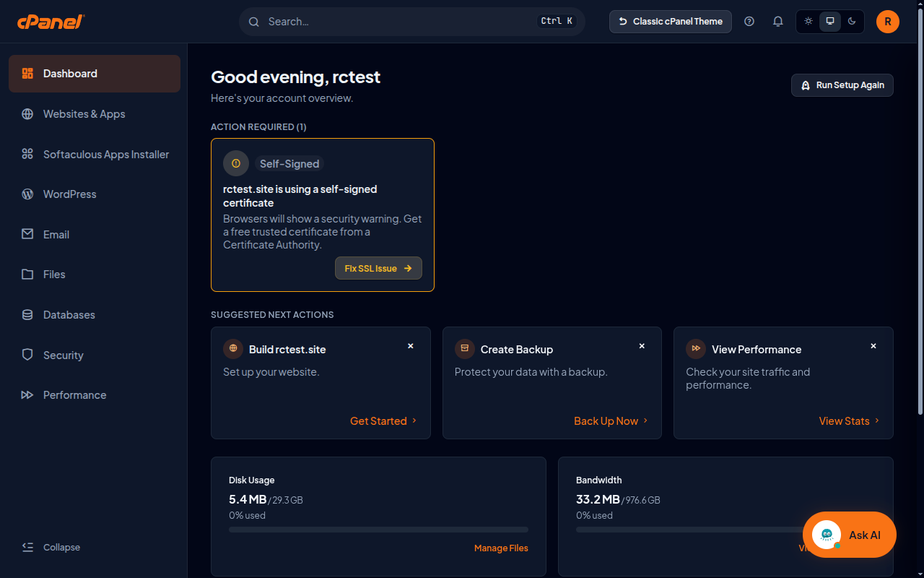
Task: Click the Email envelope icon
Action: (x=27, y=234)
